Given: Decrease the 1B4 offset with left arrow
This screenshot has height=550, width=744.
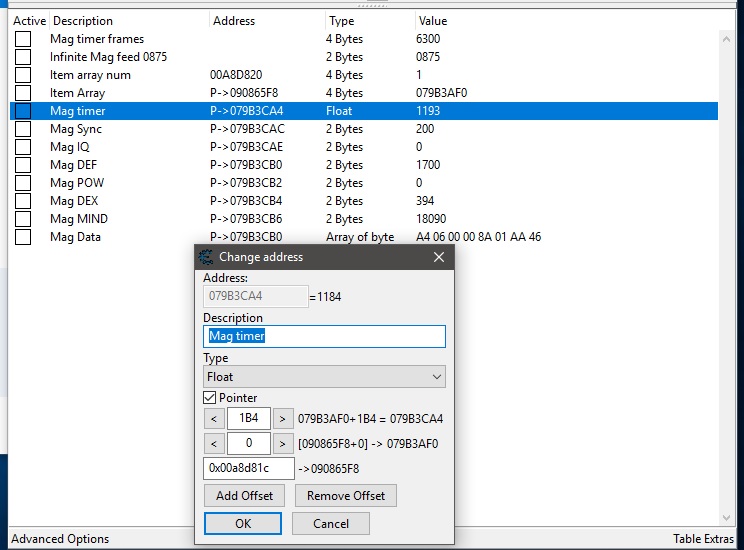Looking at the screenshot, I should tap(214, 418).
